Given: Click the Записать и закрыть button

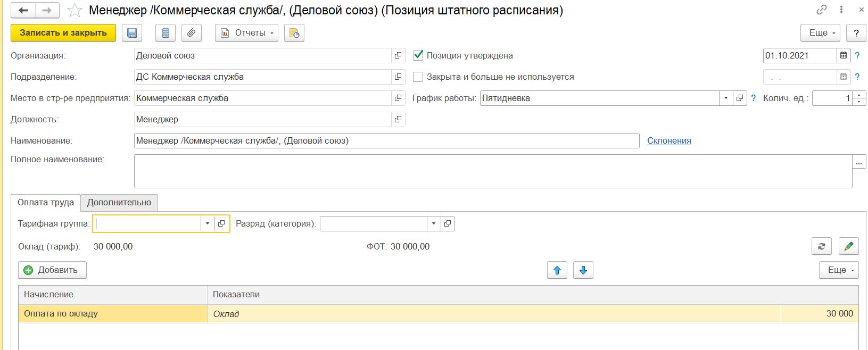Looking at the screenshot, I should pyautogui.click(x=63, y=33).
